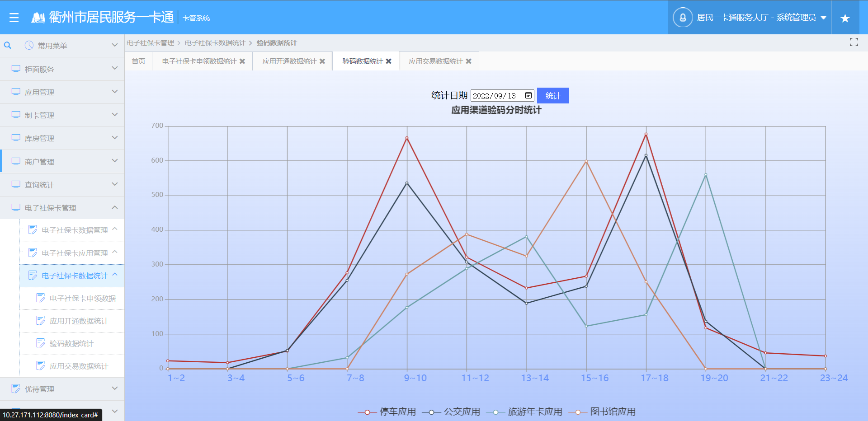Click the sidebar search magnifier icon
This screenshot has width=868, height=421.
click(8, 45)
